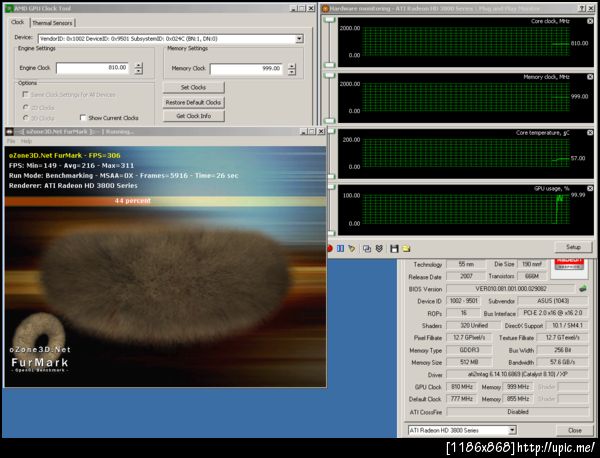This screenshot has width=600, height=458.
Task: Switch to the Thermal Sensors tab
Action: tap(52, 23)
